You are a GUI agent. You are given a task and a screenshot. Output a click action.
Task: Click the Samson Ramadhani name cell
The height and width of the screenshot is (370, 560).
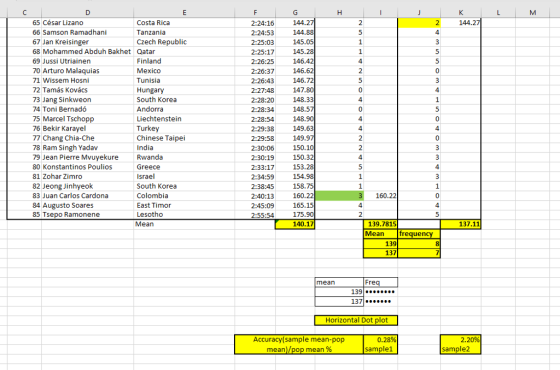click(88, 32)
